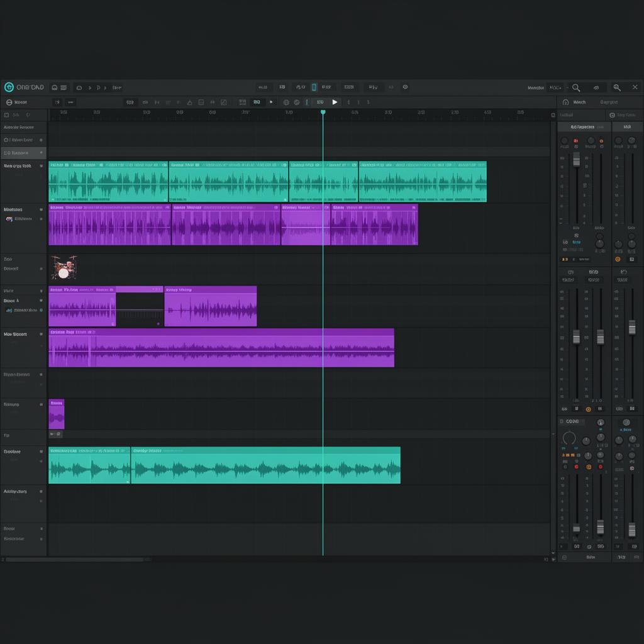
Task: Click the orange ring icon beneath the middle faders
Action: pyautogui.click(x=588, y=409)
